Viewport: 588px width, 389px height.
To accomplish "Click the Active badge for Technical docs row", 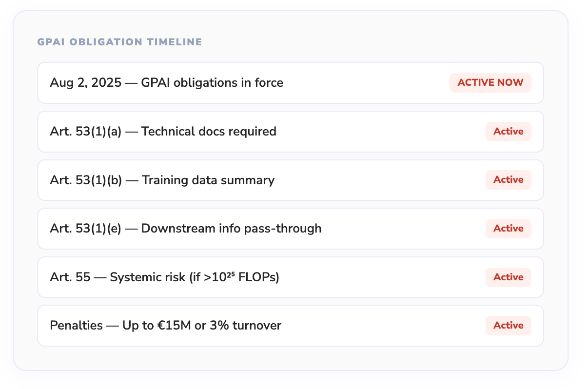I will tap(508, 131).
